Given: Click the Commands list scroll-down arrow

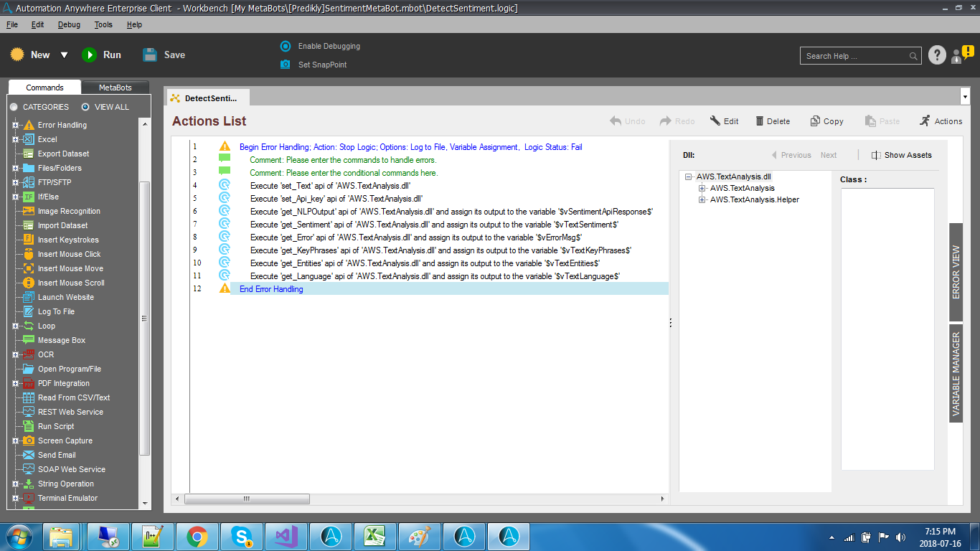Looking at the screenshot, I should coord(145,504).
